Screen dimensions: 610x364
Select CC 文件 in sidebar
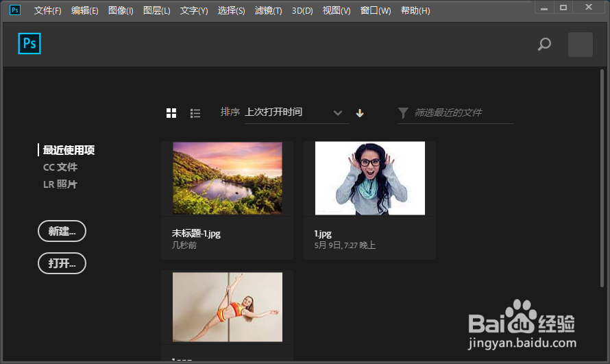click(x=60, y=167)
